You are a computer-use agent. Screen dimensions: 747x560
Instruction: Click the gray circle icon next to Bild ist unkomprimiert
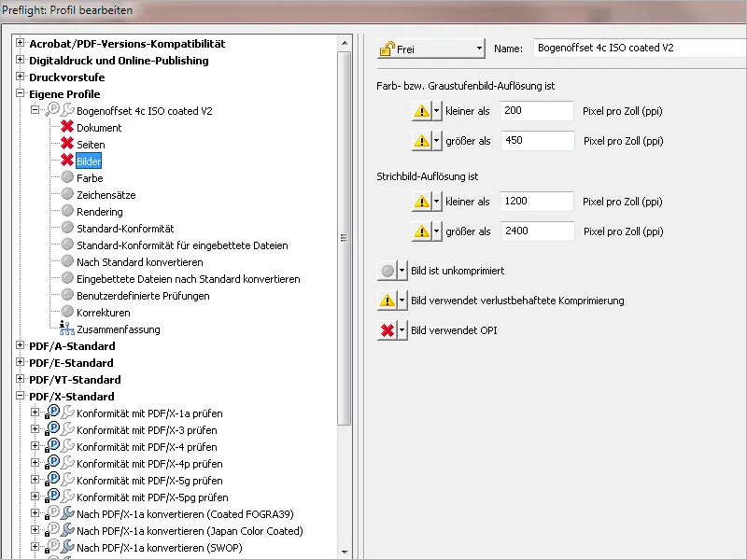[388, 270]
